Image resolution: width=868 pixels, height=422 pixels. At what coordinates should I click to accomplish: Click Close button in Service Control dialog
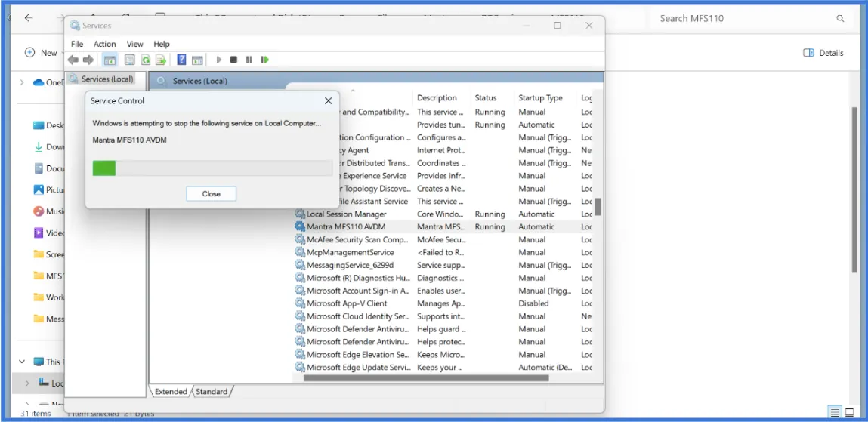(212, 193)
